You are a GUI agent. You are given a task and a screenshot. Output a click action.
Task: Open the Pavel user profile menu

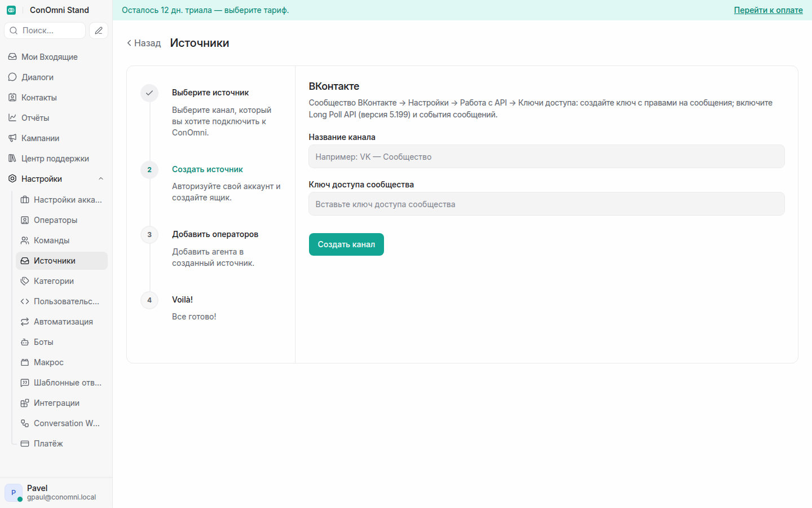pyautogui.click(x=56, y=492)
